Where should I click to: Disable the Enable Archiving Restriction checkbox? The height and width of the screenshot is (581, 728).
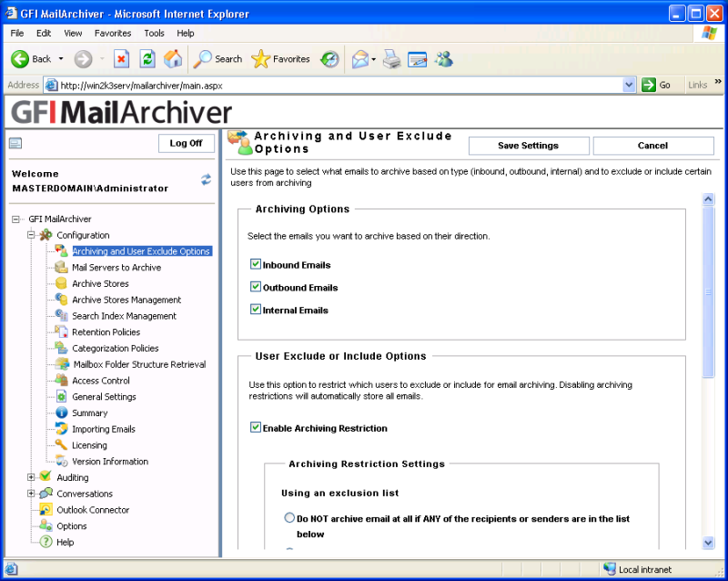(x=256, y=427)
